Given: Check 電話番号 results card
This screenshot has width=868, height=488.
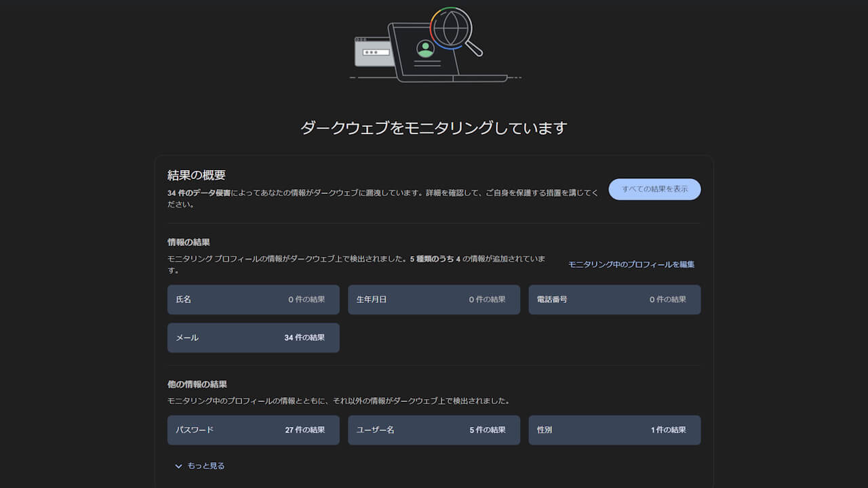Looking at the screenshot, I should pos(614,300).
